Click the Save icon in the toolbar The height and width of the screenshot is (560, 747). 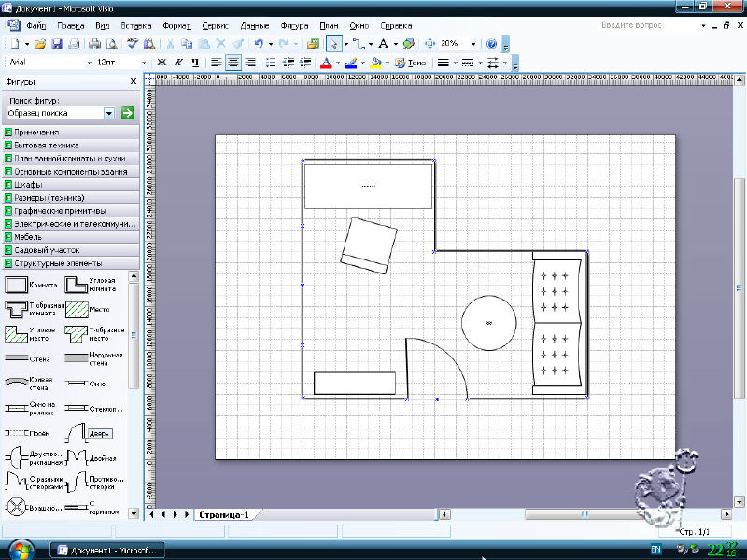pos(57,44)
